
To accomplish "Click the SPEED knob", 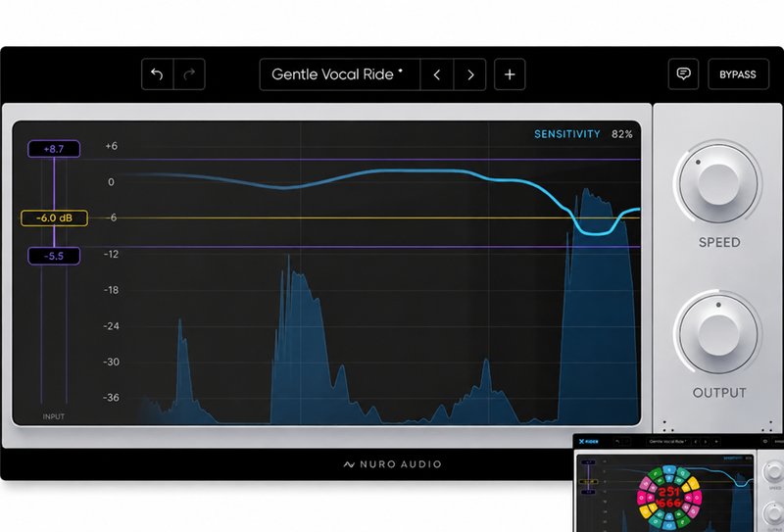I will pos(718,182).
